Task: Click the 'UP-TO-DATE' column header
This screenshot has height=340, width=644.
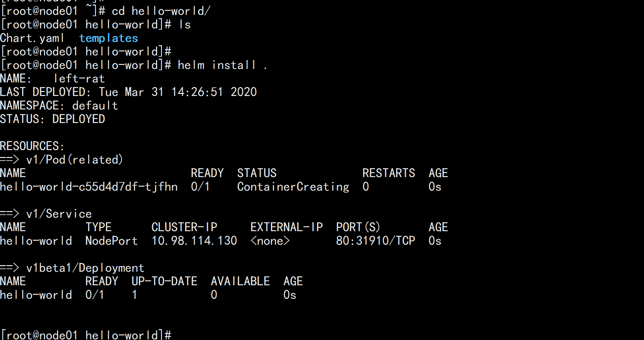Action: 165,281
